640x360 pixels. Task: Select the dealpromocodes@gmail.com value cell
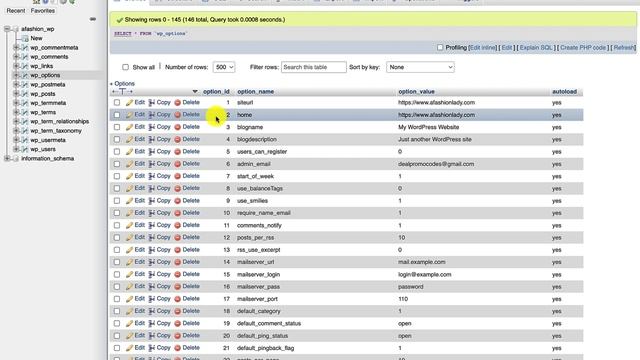point(436,164)
